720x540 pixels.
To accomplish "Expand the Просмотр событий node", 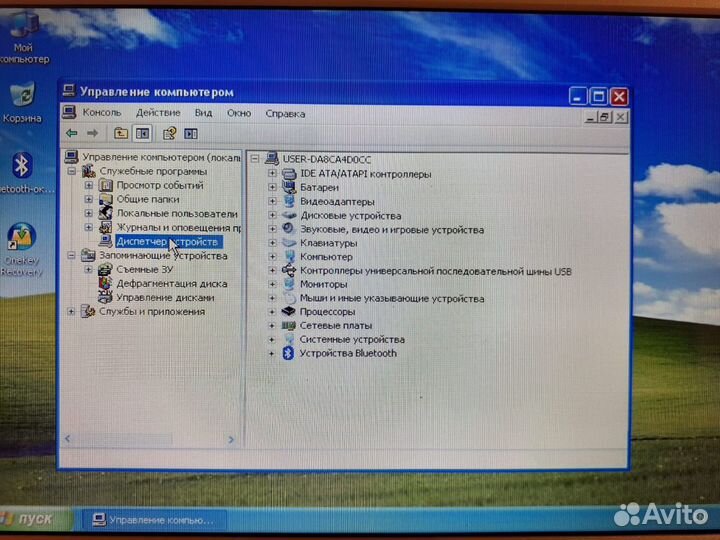I will coord(89,186).
